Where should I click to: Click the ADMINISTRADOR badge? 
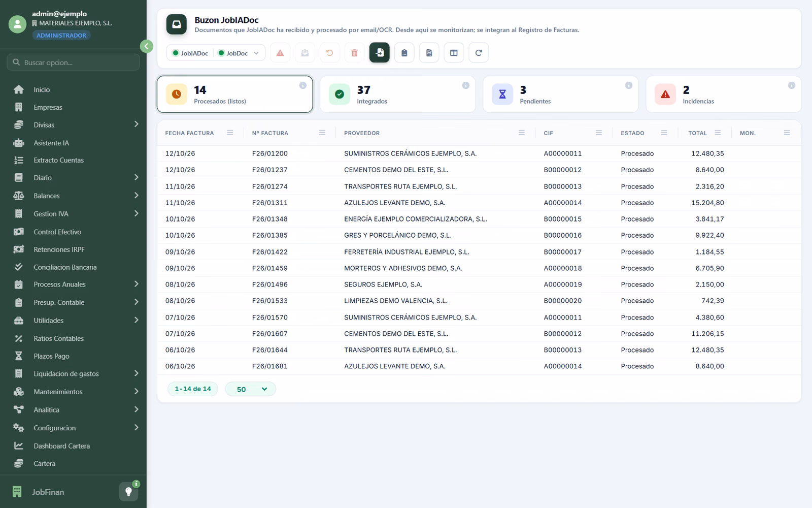pyautogui.click(x=61, y=36)
